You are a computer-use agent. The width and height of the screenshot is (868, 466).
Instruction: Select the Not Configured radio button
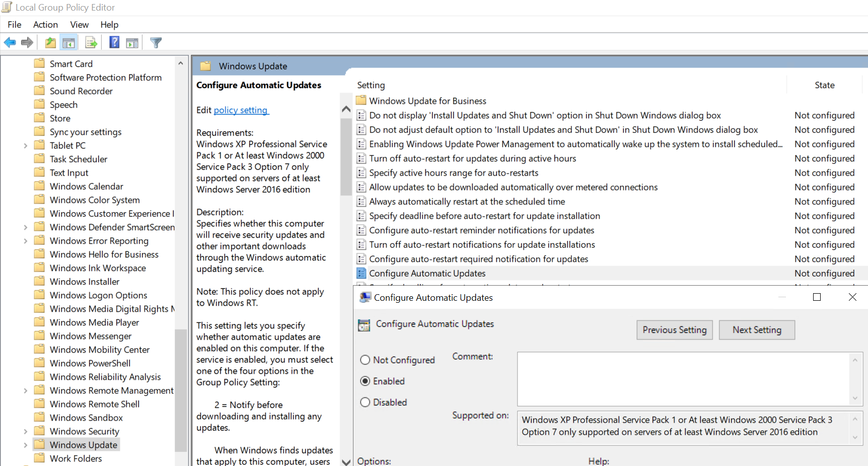click(365, 360)
